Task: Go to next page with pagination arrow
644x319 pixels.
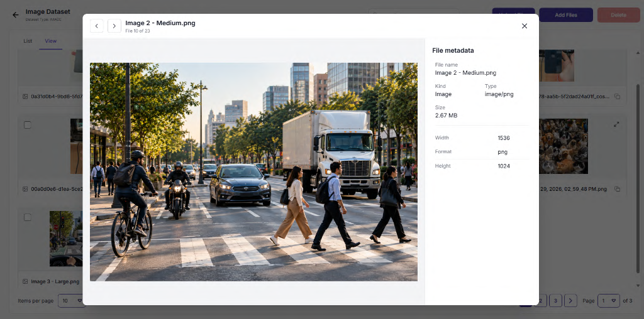Action: point(570,301)
